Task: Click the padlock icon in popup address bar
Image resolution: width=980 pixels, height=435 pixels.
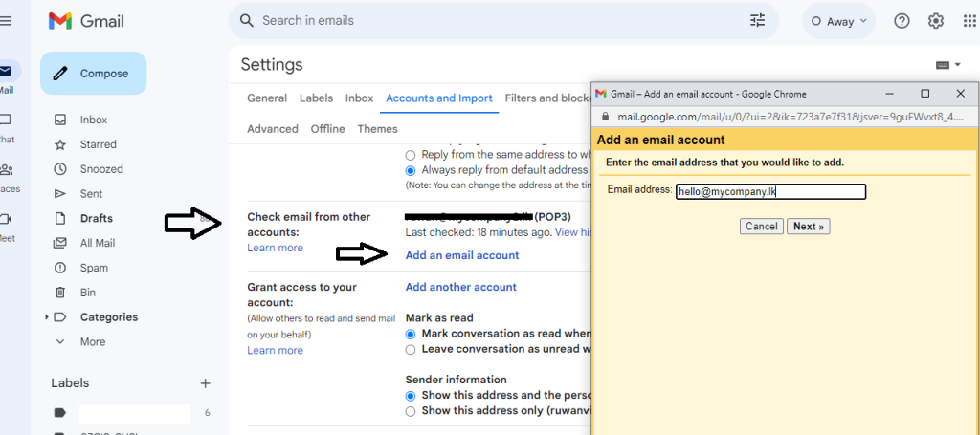Action: click(605, 117)
